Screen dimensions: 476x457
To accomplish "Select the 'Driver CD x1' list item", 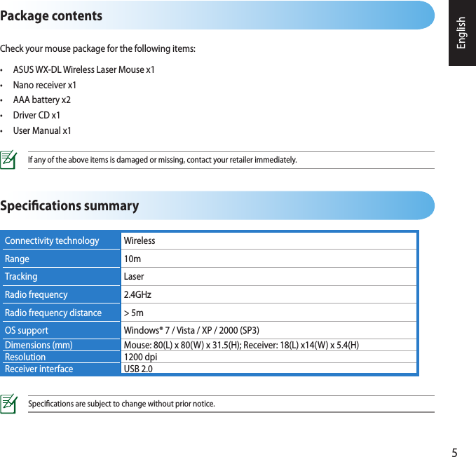I will click(36, 116).
